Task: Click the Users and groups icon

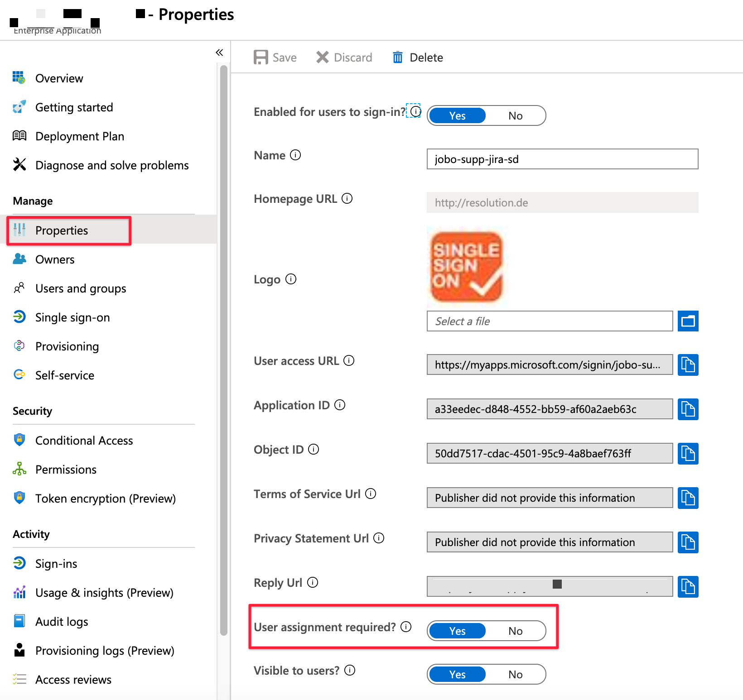Action: click(19, 288)
